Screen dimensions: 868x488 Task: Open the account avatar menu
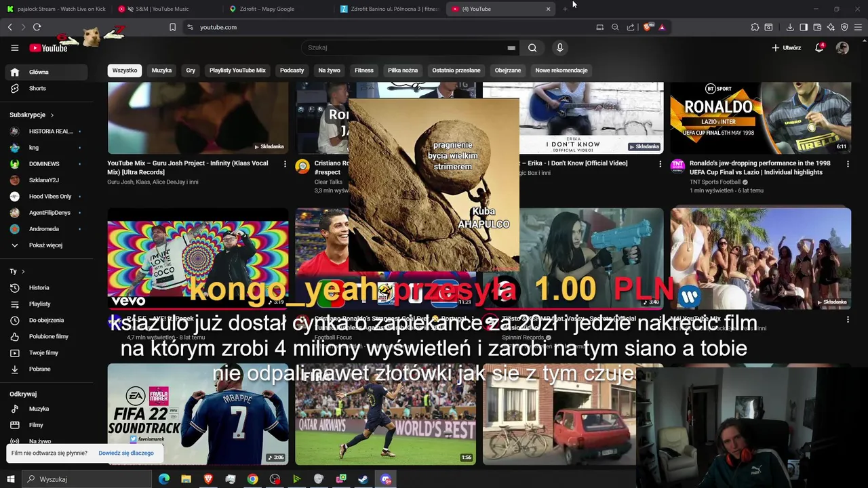[x=842, y=47]
